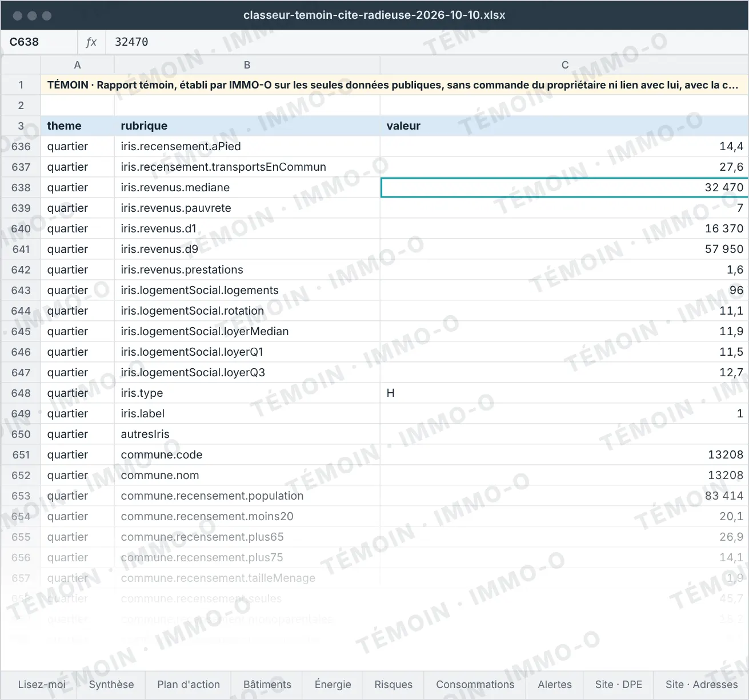Click the population value 83 414

[x=564, y=496]
